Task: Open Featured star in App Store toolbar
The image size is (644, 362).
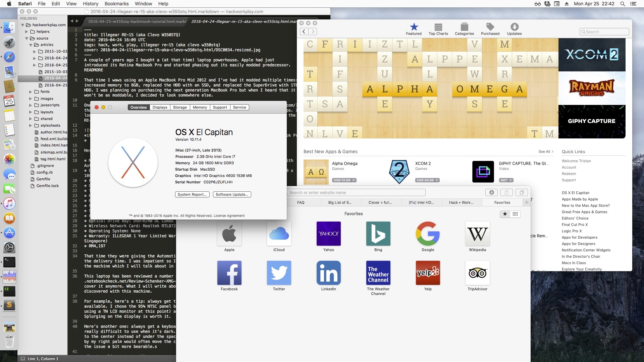Action: (x=414, y=29)
